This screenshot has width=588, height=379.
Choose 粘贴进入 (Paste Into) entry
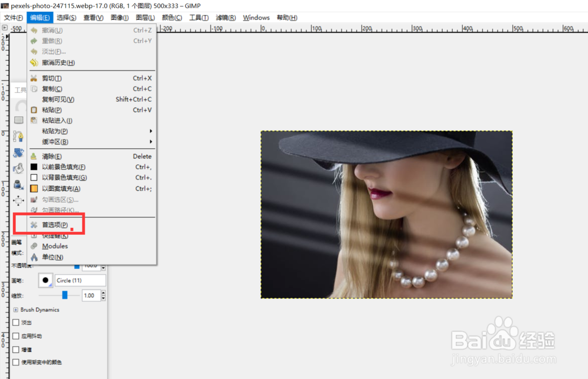point(92,121)
